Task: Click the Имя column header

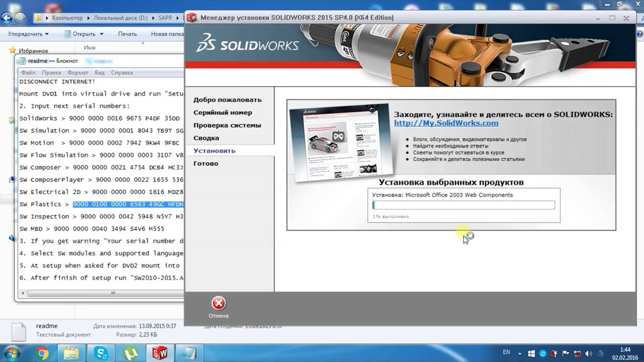Action: click(x=90, y=48)
